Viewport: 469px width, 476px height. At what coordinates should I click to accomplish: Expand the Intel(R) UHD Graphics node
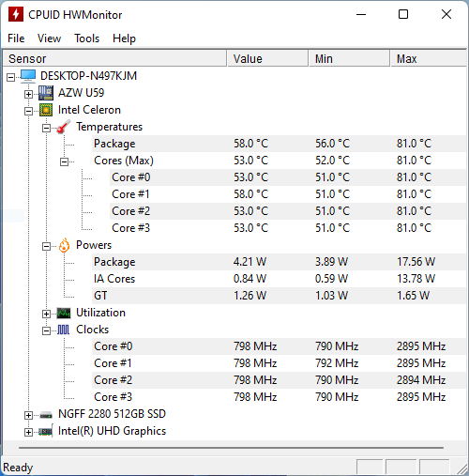click(x=28, y=432)
